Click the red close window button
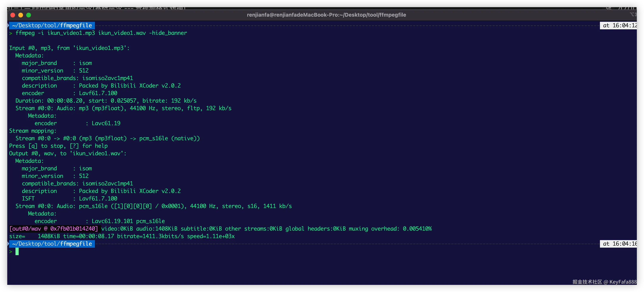This screenshot has width=644, height=292. click(x=13, y=15)
